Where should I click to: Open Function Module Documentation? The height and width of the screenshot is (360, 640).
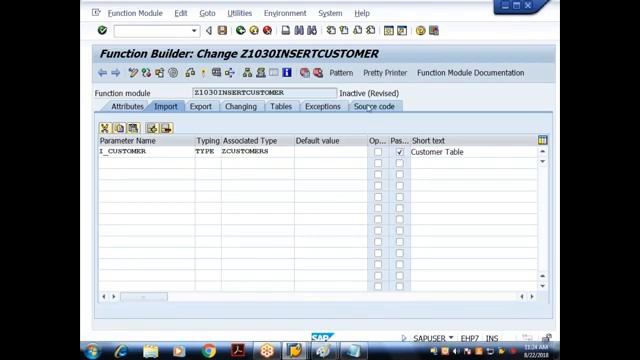coord(471,73)
